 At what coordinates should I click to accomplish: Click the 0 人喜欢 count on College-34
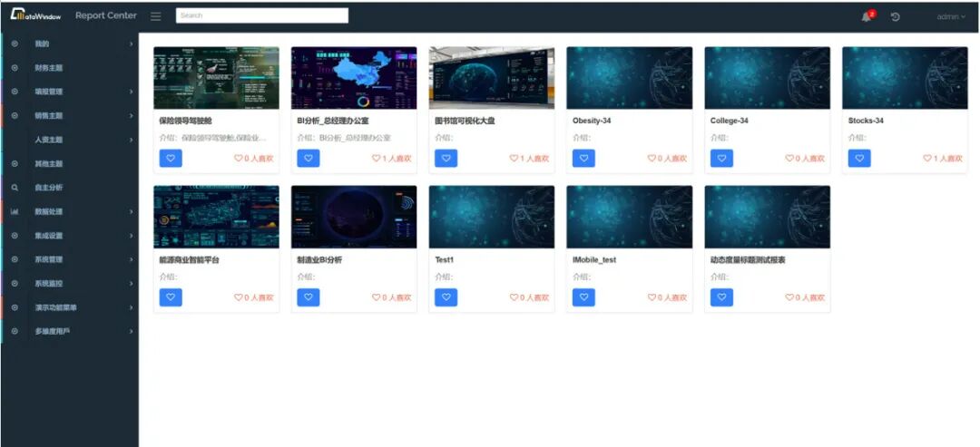(805, 159)
